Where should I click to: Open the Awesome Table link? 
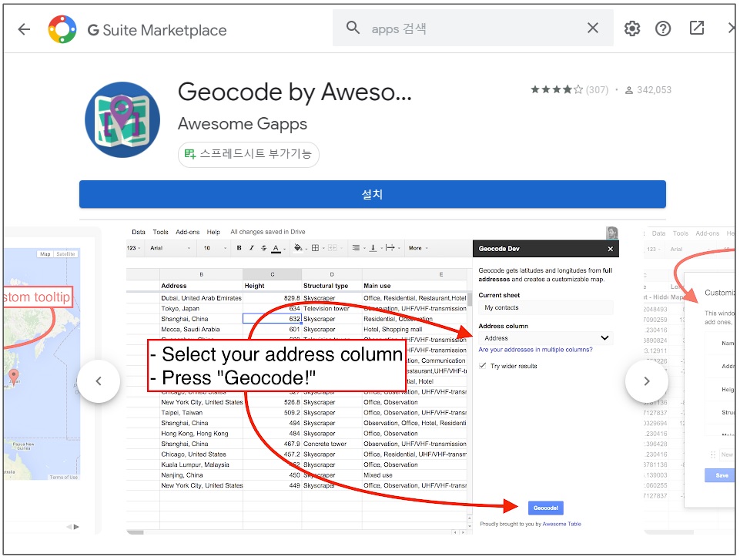pos(561,524)
